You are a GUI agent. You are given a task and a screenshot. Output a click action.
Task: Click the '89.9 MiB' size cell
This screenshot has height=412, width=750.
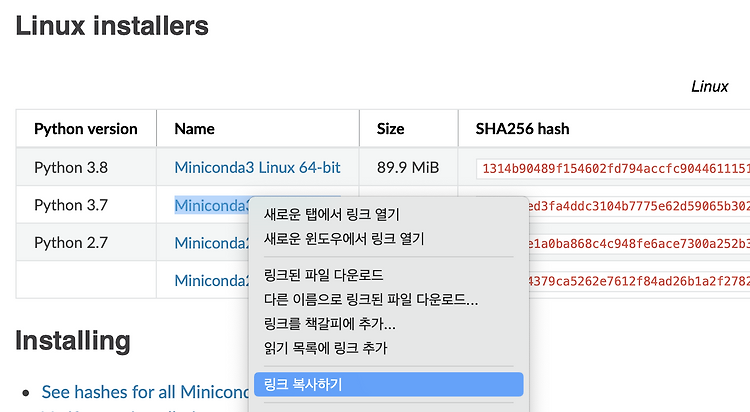[x=408, y=167]
